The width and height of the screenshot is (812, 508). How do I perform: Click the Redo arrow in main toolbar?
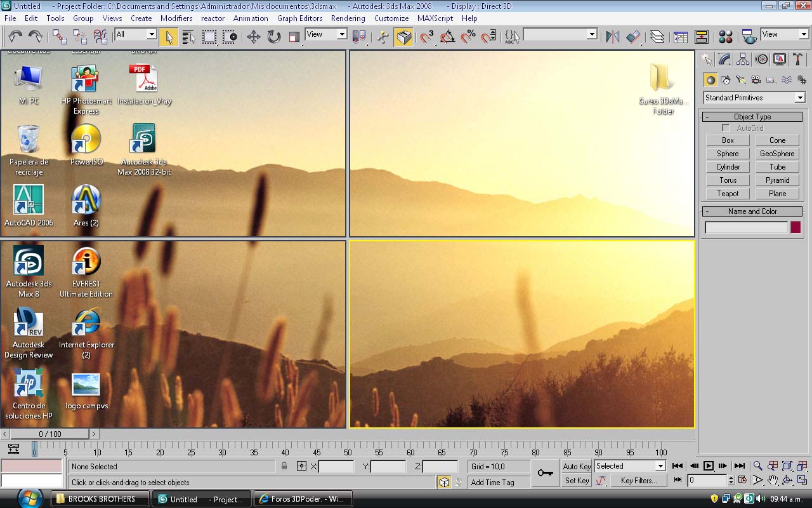click(36, 37)
